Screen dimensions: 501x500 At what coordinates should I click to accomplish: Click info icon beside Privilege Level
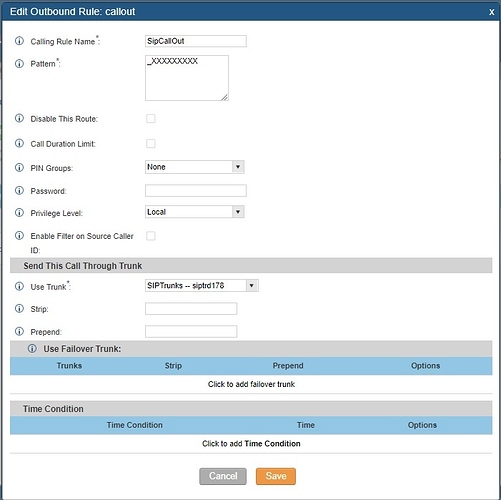coord(19,213)
